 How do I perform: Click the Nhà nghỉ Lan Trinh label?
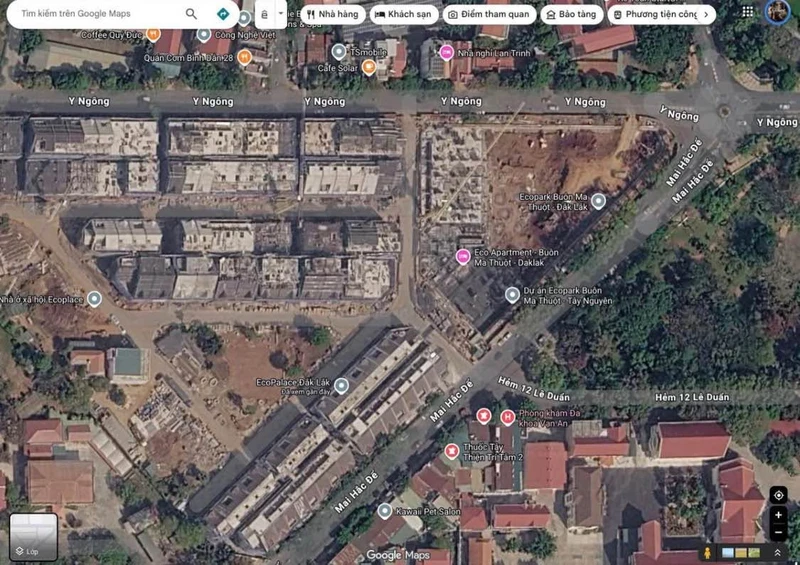(x=494, y=53)
